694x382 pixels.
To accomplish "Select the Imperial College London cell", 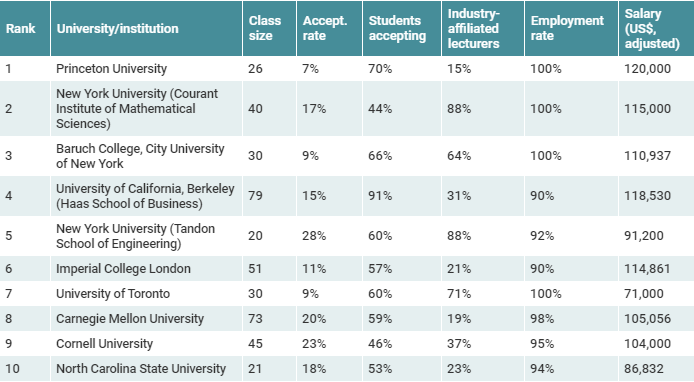I will [x=123, y=269].
